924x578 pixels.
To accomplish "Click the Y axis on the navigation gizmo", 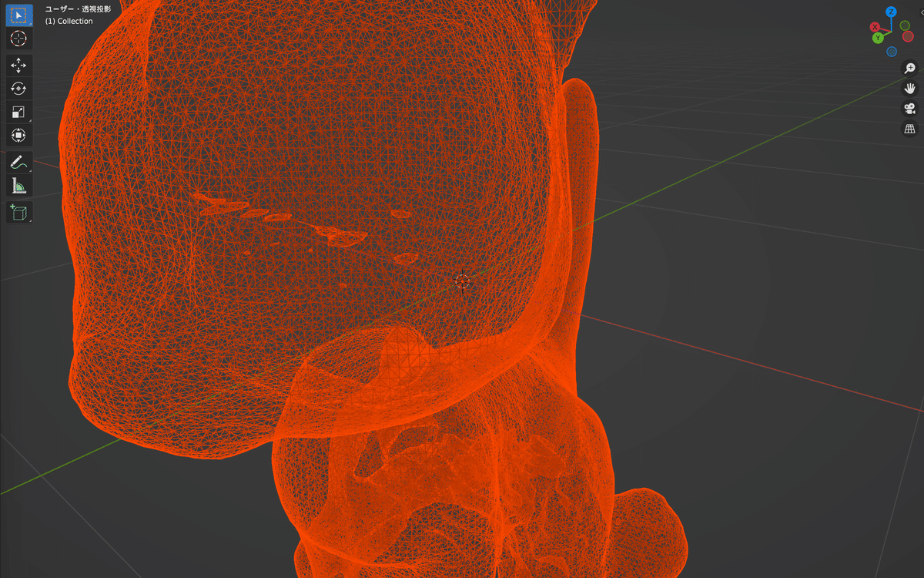I will point(878,38).
